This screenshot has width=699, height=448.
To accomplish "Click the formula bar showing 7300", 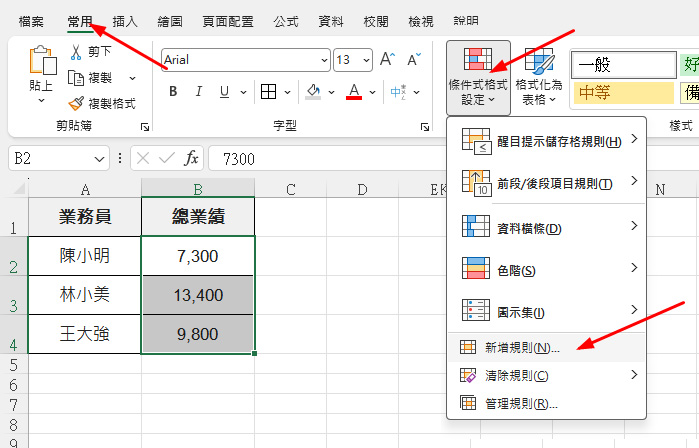I will coord(328,159).
